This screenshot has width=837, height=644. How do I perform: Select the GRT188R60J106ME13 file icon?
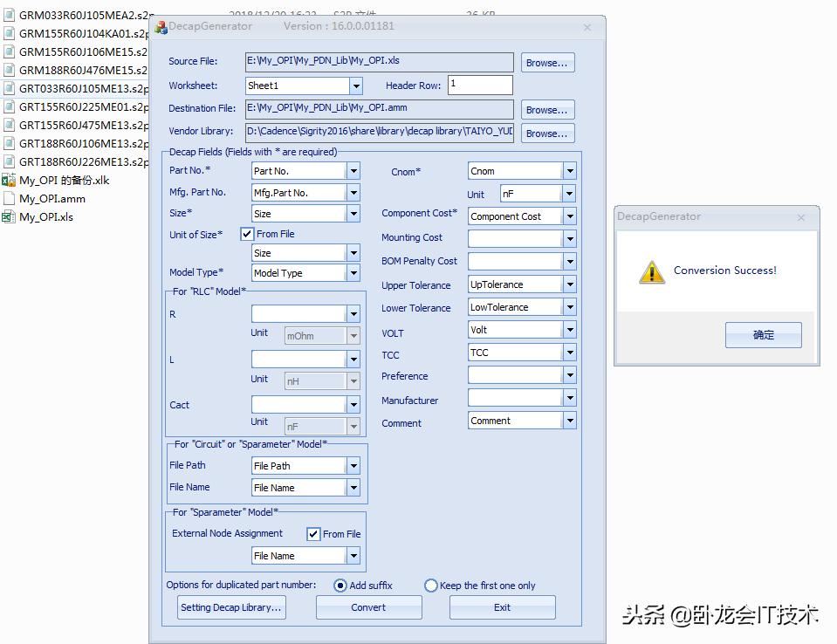pyautogui.click(x=9, y=143)
